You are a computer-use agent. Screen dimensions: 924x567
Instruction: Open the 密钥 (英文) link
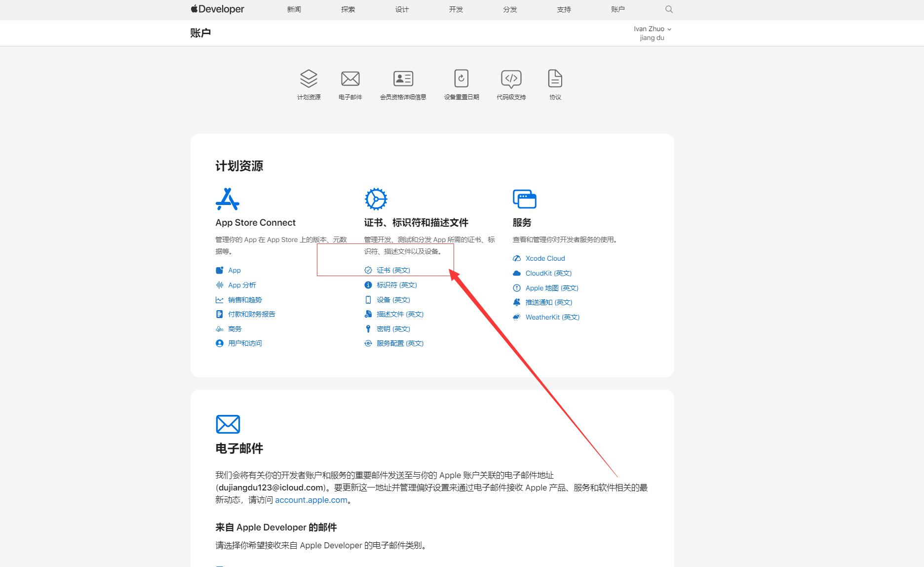click(393, 329)
